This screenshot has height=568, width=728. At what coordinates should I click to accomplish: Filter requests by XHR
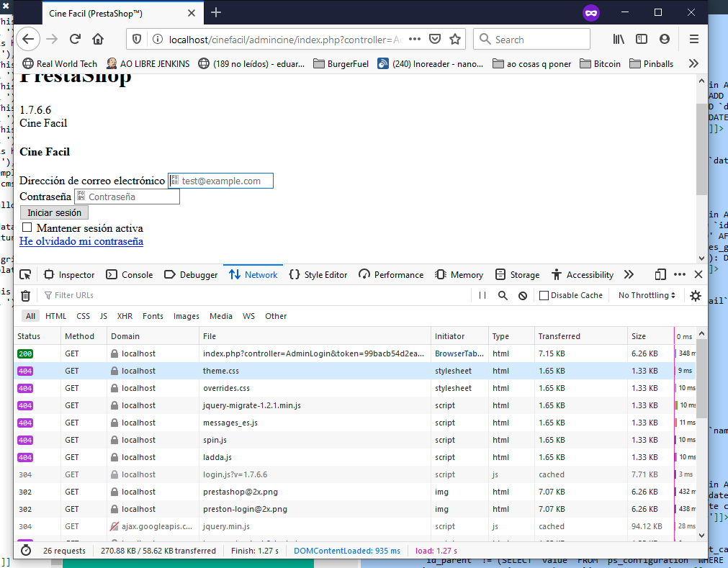pyautogui.click(x=125, y=316)
